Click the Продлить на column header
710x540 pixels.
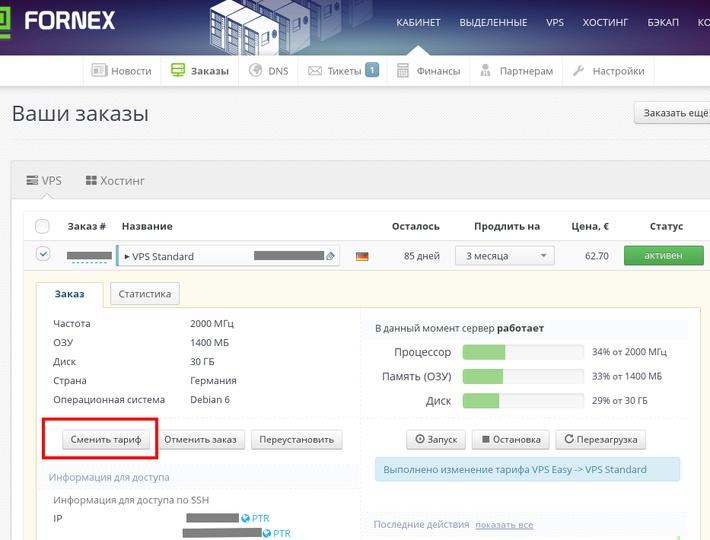(x=507, y=226)
